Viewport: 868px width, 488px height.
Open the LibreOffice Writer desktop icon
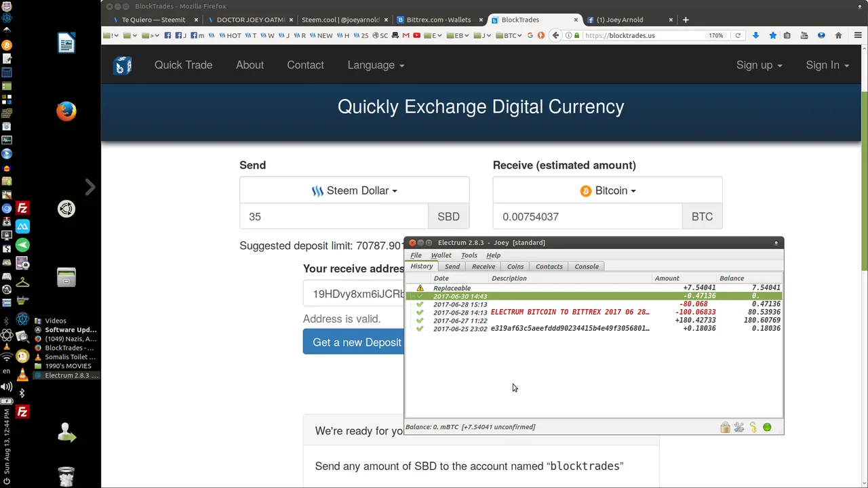pyautogui.click(x=66, y=43)
